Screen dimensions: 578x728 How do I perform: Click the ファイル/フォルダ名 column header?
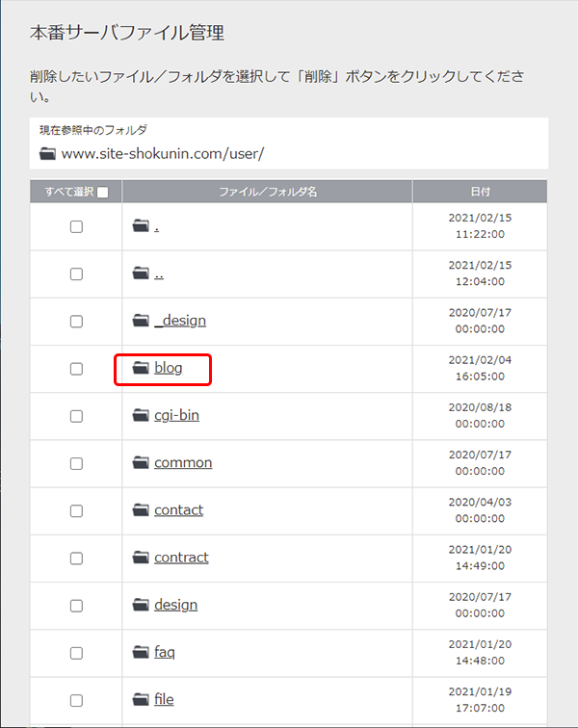tap(268, 192)
